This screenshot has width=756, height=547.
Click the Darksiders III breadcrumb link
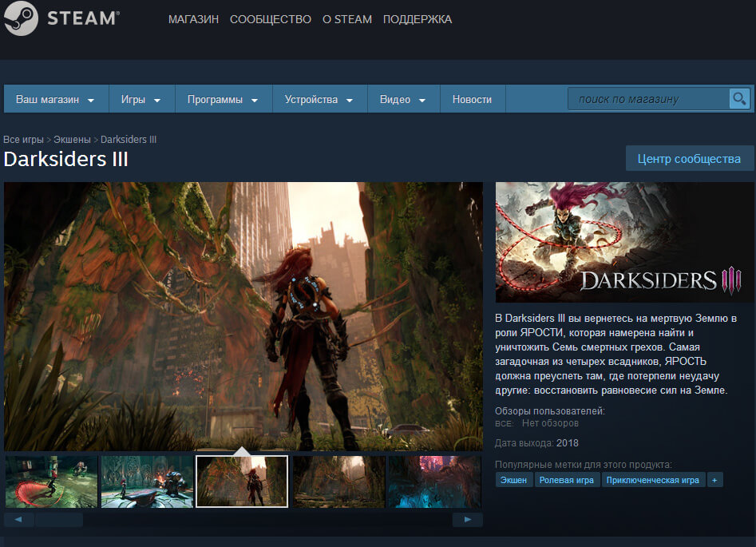[x=129, y=140]
